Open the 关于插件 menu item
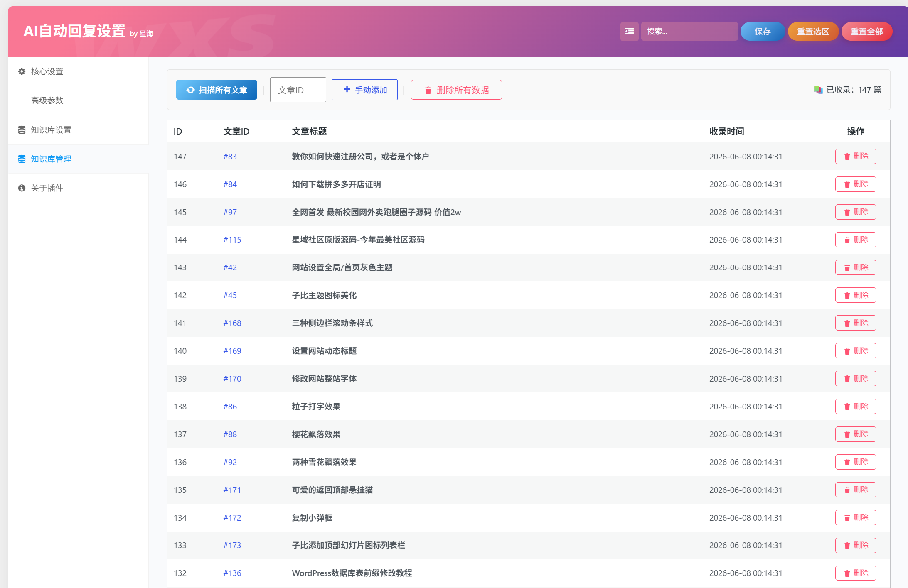This screenshot has width=908, height=588. [78, 188]
